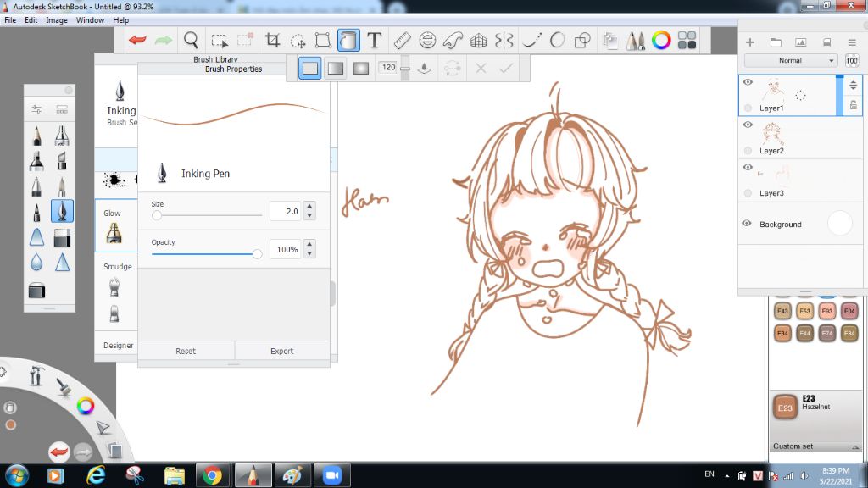Open the Layer Editor stacked-pages icon
868x488 pixels.
[x=610, y=41]
